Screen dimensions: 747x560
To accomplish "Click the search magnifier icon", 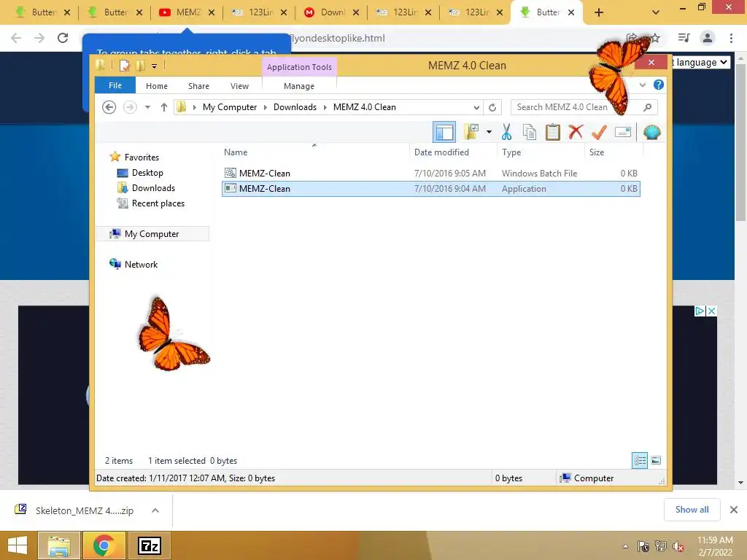I will pos(648,107).
